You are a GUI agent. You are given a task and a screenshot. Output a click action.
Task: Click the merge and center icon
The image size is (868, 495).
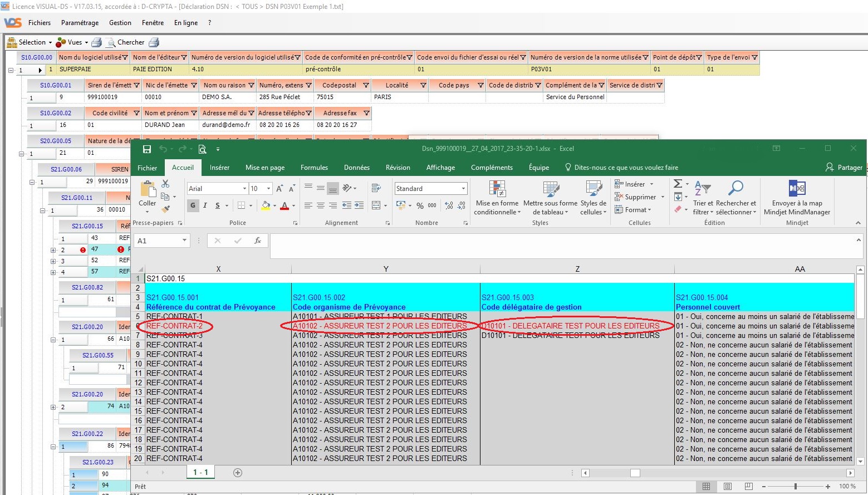click(x=376, y=205)
